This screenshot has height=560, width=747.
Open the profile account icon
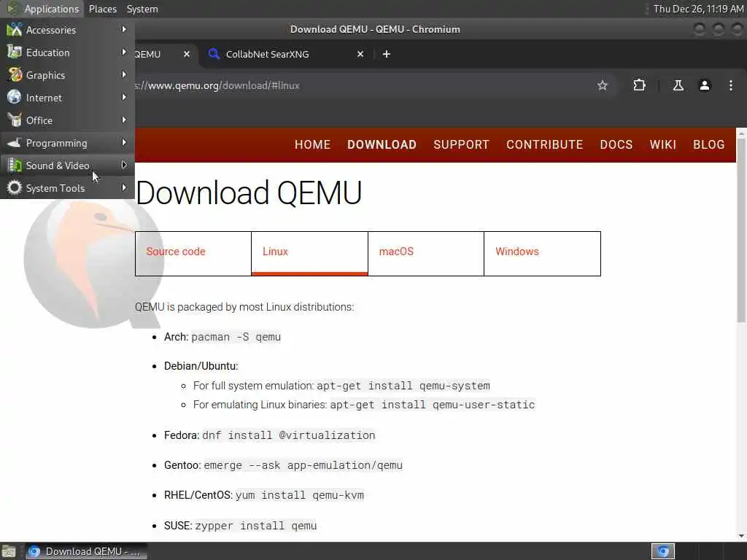coord(705,86)
